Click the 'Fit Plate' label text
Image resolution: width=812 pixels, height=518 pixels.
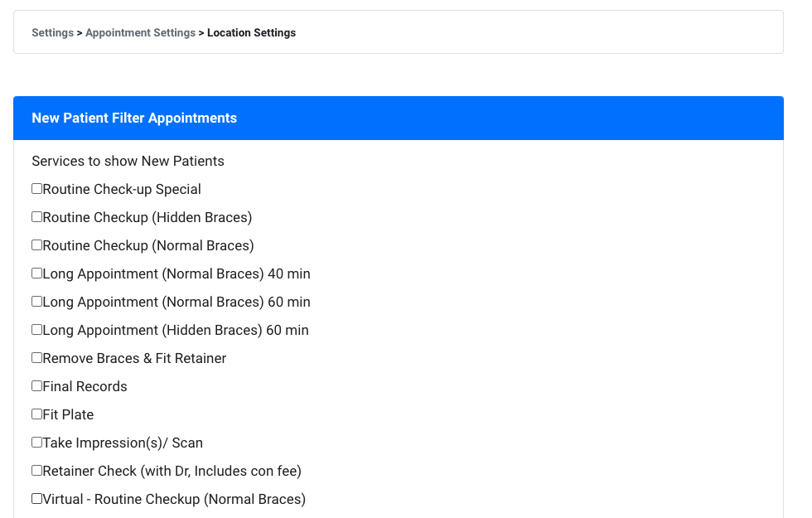(68, 415)
